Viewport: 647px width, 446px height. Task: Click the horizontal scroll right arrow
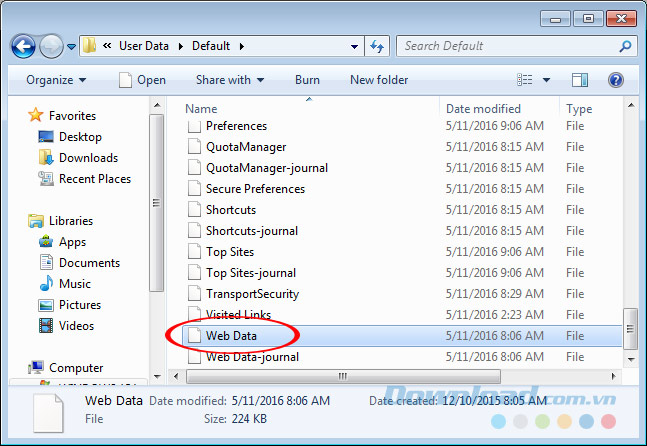[x=614, y=376]
